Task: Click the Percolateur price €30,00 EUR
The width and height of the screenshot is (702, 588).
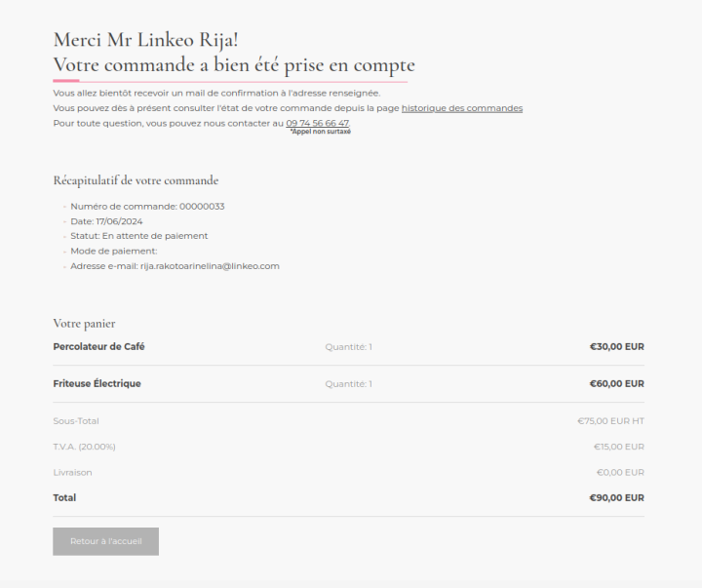Action: tap(617, 346)
